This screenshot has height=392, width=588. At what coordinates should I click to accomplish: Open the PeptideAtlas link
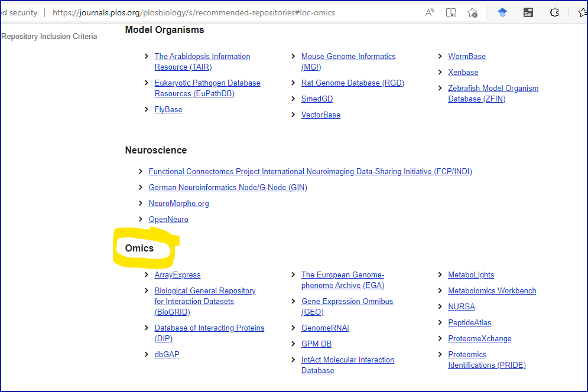(x=469, y=323)
